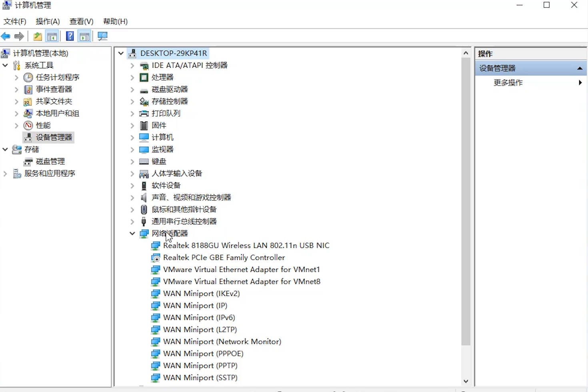The height and width of the screenshot is (392, 588).
Task: Expand the 存储控制器 category
Action: [132, 101]
